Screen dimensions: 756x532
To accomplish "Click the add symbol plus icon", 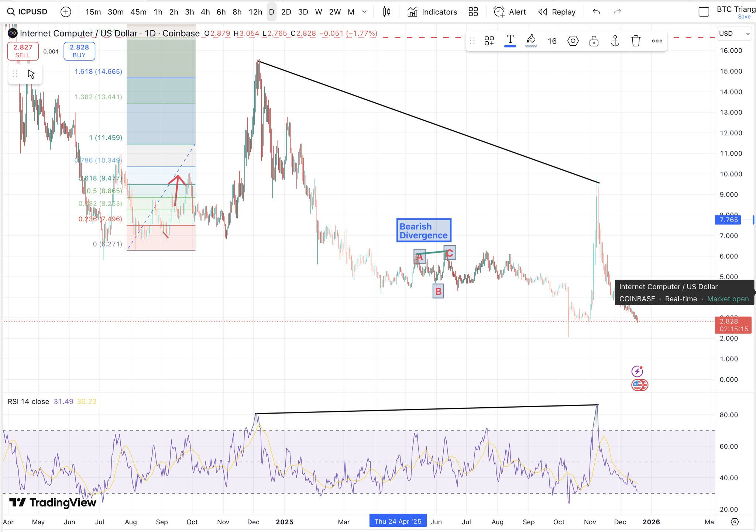I will pos(66,12).
